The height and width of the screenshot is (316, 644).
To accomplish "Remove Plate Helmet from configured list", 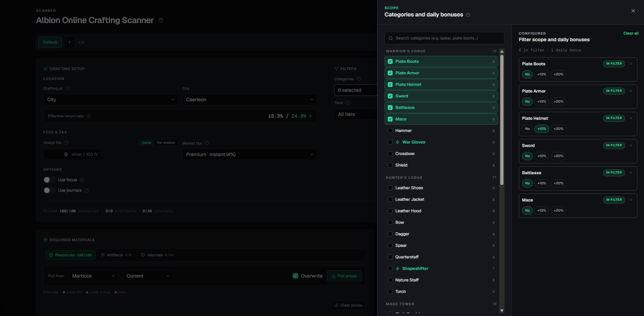I will coord(631,118).
